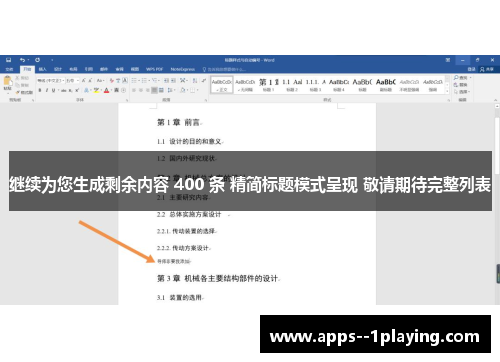This screenshot has height=362, width=500.
Task: Sort the selected paragraphs
Action: [195, 81]
